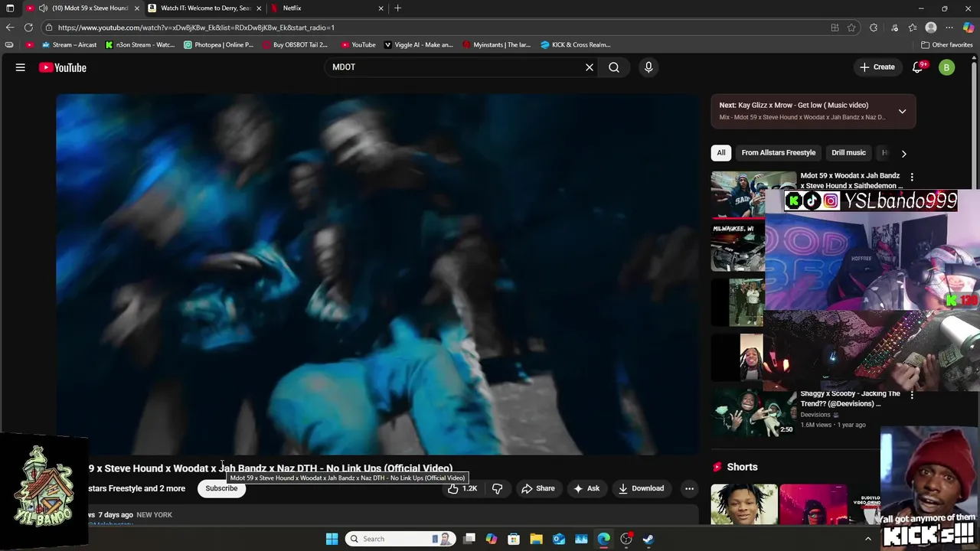
Task: Open Copilot sidebar in Edge
Action: click(969, 28)
